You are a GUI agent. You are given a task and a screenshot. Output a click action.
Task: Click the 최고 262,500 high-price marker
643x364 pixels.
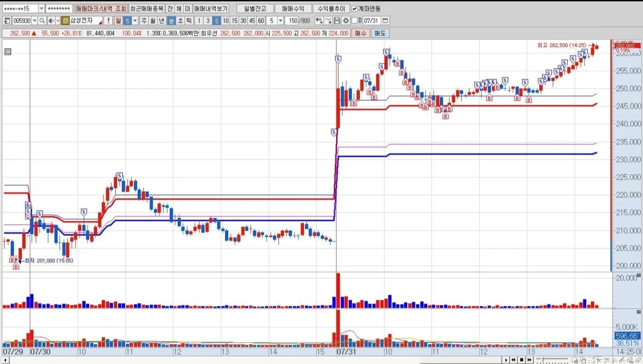(565, 45)
